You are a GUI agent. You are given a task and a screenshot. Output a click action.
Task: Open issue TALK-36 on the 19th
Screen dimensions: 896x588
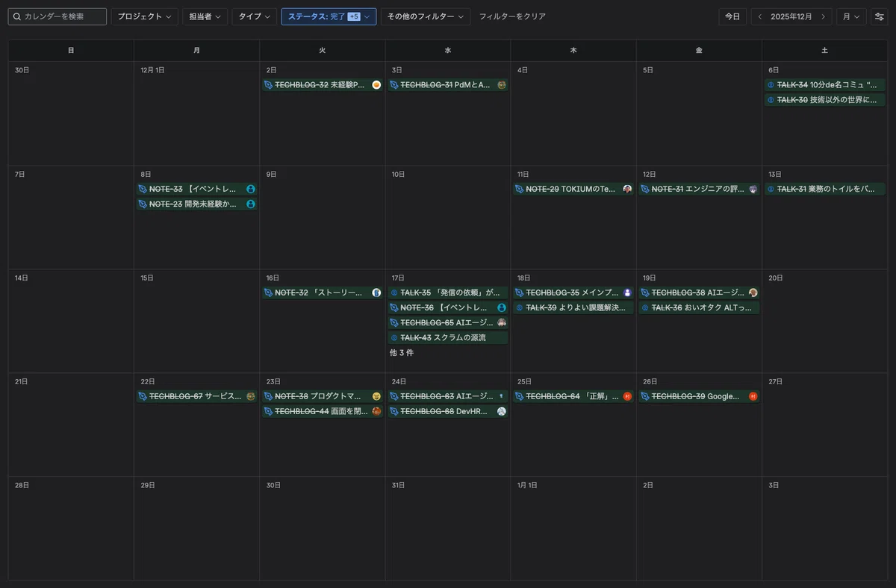699,307
